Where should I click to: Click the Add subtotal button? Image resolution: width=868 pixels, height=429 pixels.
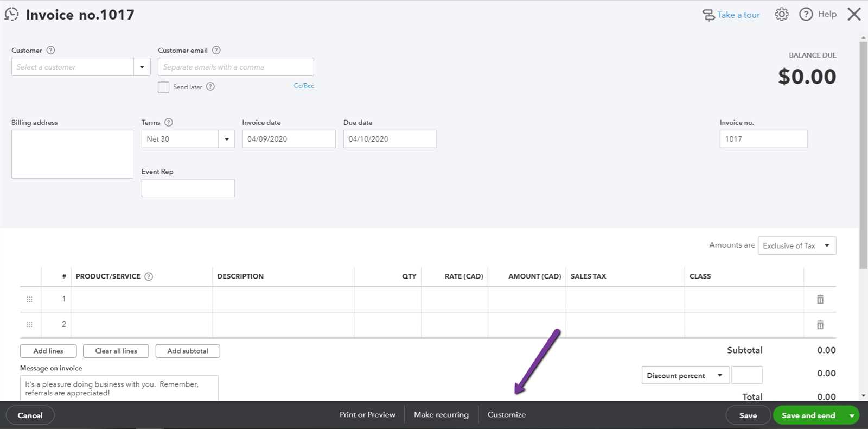point(188,351)
